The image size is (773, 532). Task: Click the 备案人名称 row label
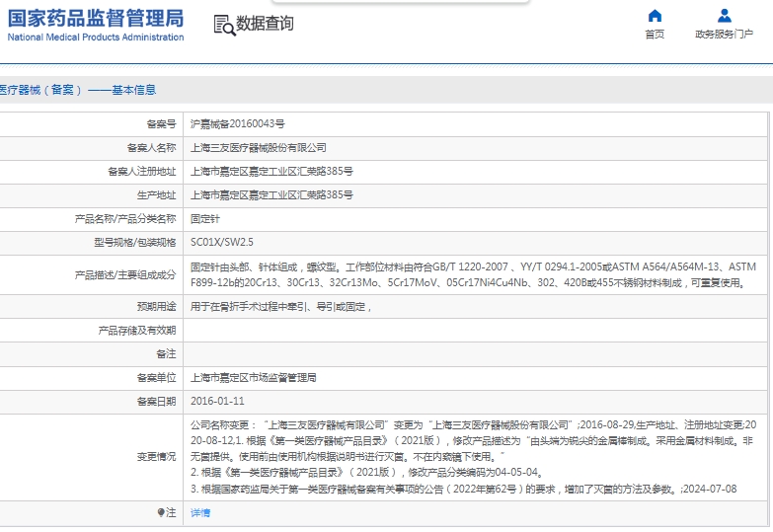click(x=151, y=147)
